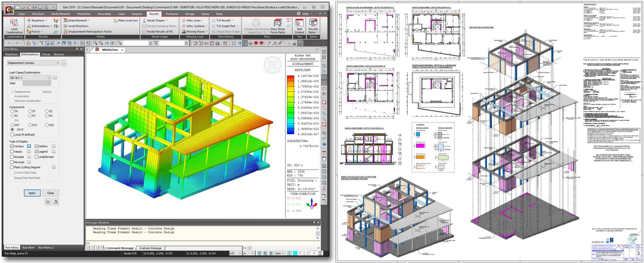Viewport: 644px width, 263px height.
Task: Click the Displacement Participation Factor icon
Action: coord(65,32)
